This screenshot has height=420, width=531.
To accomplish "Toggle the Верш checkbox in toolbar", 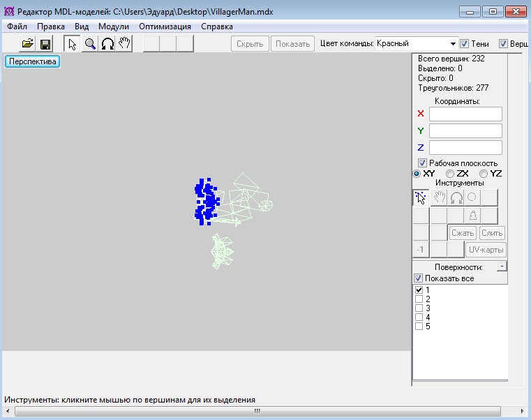I will [x=503, y=44].
